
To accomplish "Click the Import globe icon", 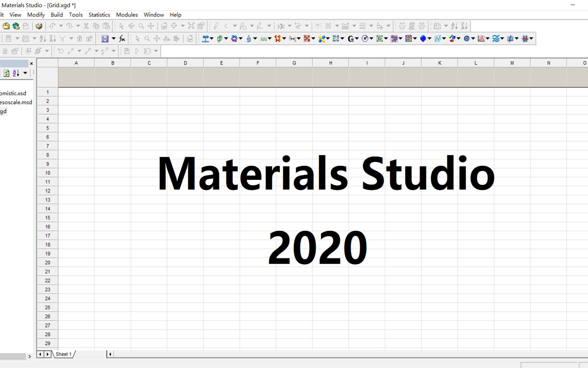I will pos(16,26).
